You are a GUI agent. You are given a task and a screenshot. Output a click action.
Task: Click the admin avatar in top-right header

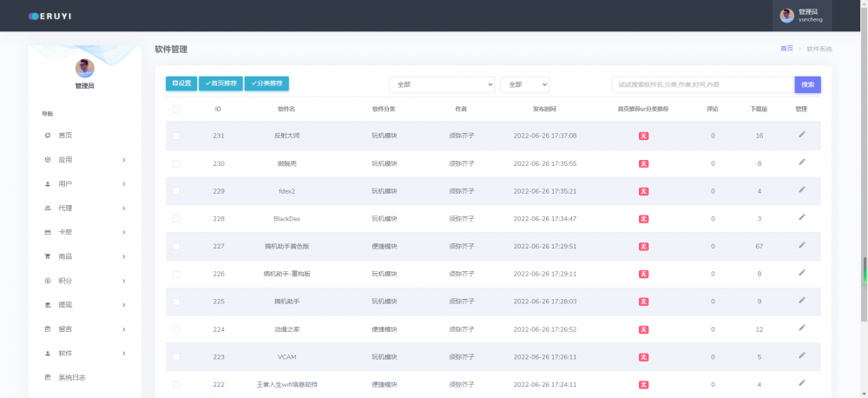(787, 16)
